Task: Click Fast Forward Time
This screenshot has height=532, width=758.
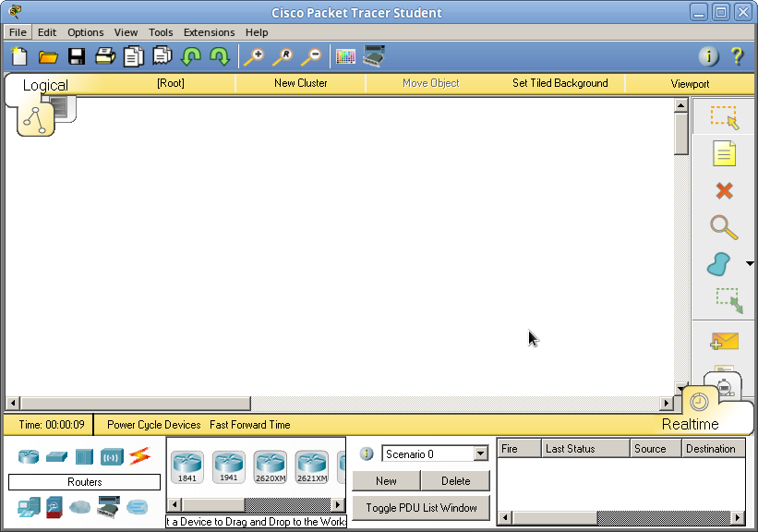Action: coord(250,425)
